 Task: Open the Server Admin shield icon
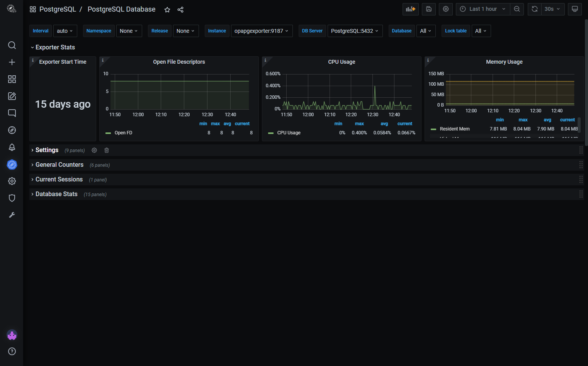pos(12,198)
